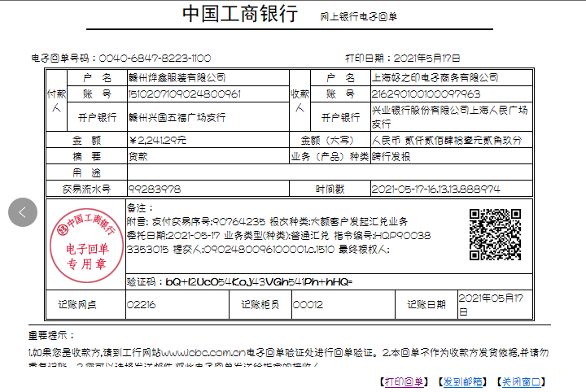Click the verification code bQ+I2UcO54KoJ43VGh541Ph+hHQ=
586x392 pixels.
coord(259,281)
